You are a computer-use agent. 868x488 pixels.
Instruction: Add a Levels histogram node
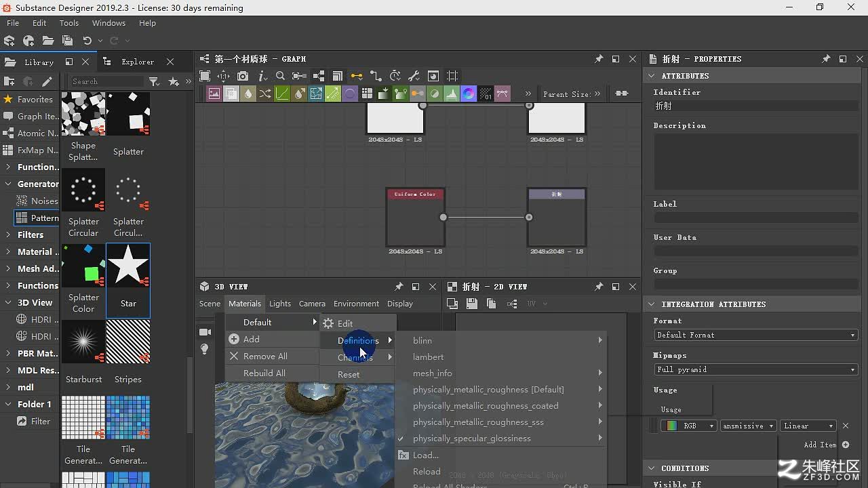[452, 94]
